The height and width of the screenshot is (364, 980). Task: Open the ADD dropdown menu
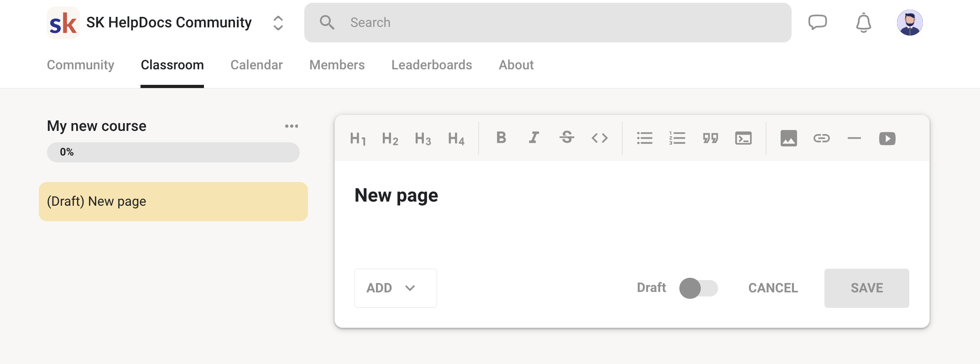(x=396, y=288)
